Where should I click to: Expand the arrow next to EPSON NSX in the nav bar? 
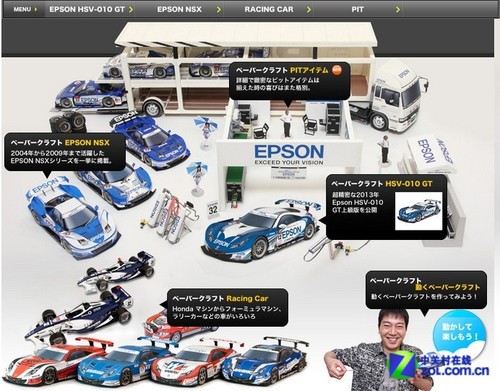pyautogui.click(x=219, y=10)
